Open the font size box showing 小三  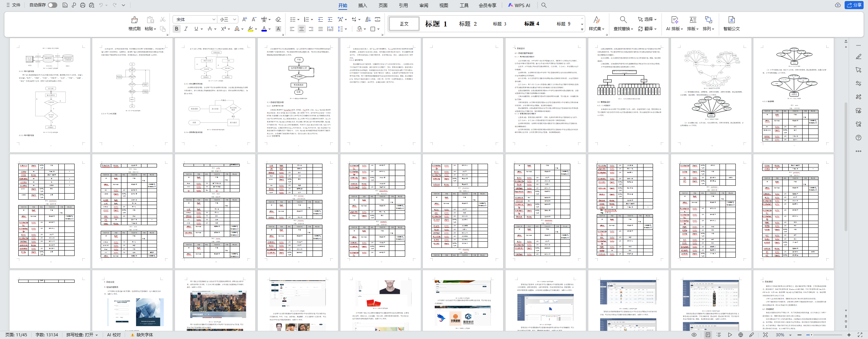pos(228,19)
